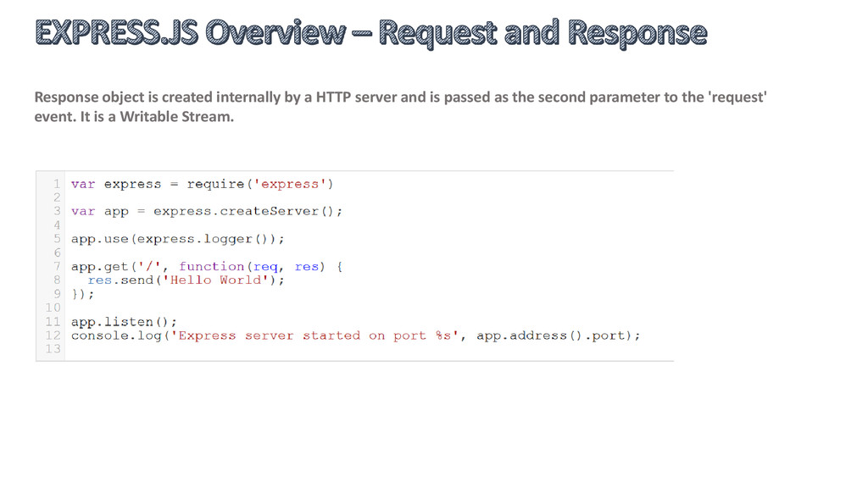Click the paragraph beginning 'Response object is created internally'

click(400, 107)
